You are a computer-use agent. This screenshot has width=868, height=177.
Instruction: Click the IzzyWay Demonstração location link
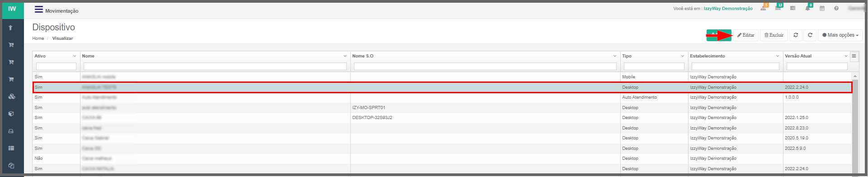coord(728,9)
